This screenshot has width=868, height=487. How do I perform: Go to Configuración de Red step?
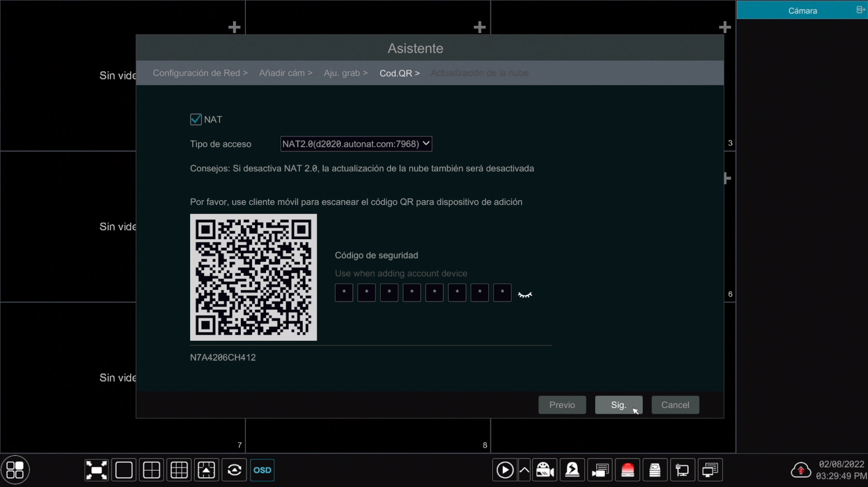(x=200, y=73)
